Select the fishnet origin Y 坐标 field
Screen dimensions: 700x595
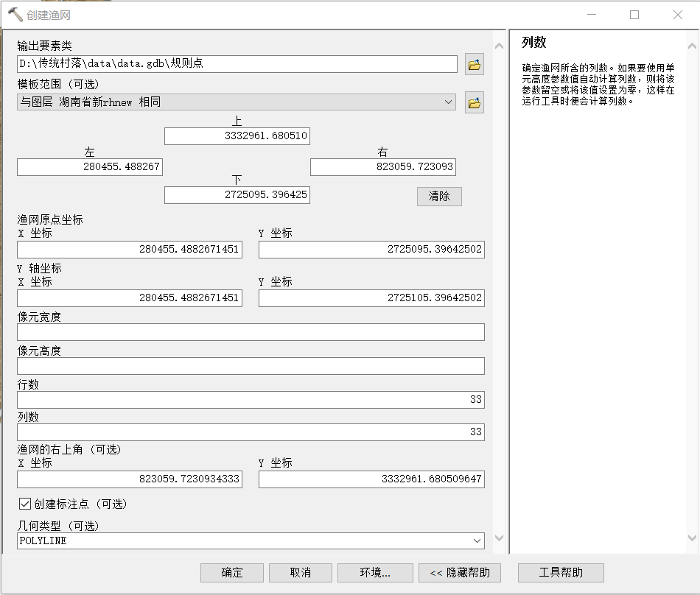[371, 250]
